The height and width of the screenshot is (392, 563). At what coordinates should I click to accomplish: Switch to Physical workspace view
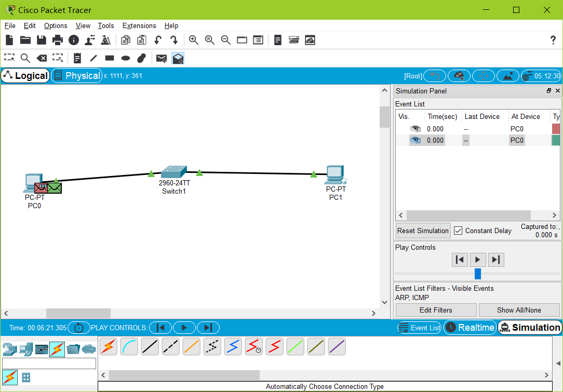point(76,76)
